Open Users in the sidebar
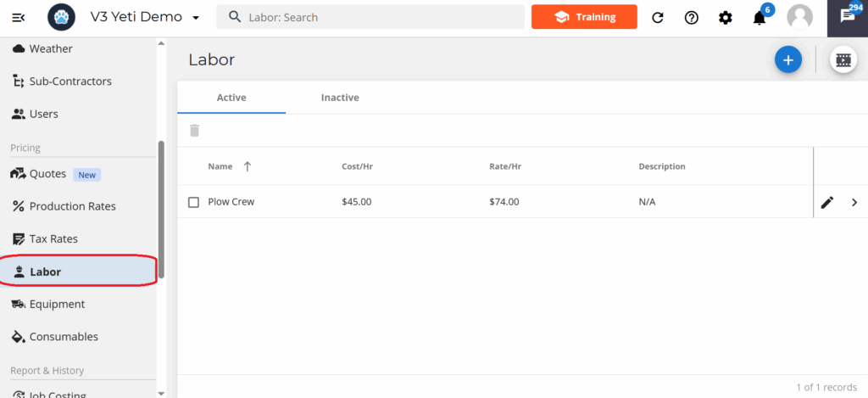The image size is (868, 398). [77, 115]
